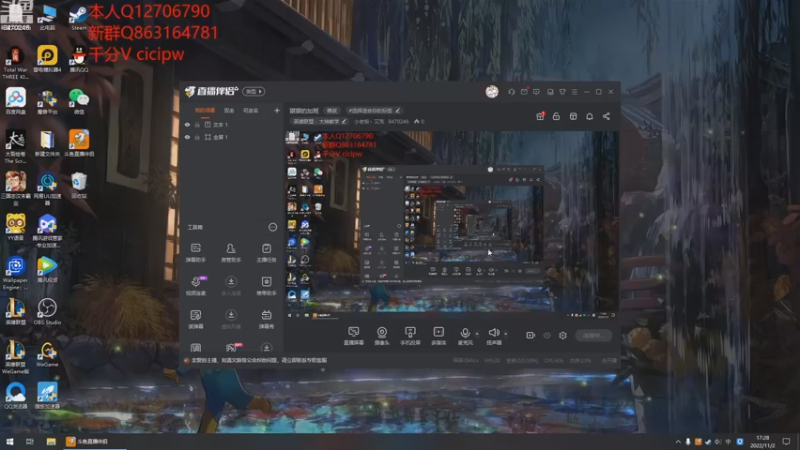Open the 主播任务 tool
Image resolution: width=800 pixels, height=450 pixels.
coord(266,252)
